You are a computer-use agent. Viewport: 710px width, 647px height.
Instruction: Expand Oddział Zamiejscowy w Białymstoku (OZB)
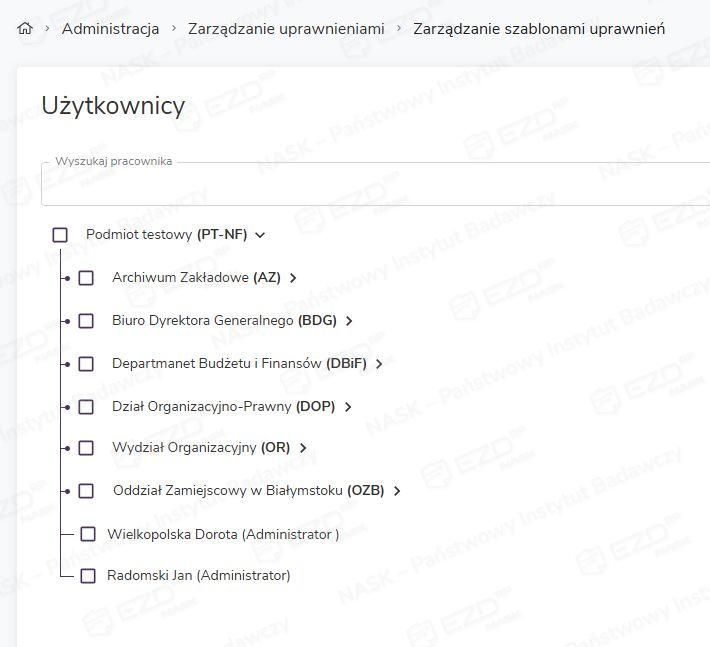tap(397, 491)
